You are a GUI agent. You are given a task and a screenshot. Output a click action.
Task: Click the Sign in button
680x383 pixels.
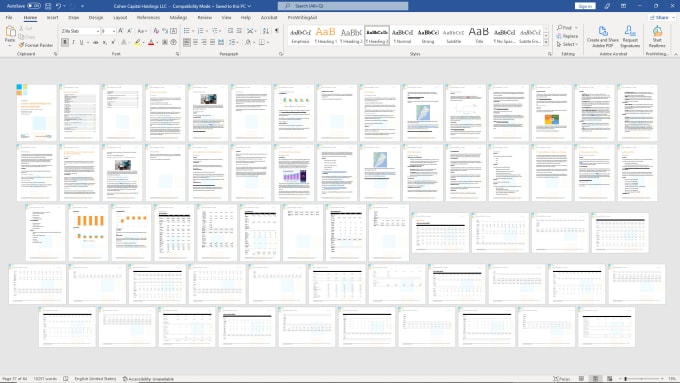tap(585, 6)
